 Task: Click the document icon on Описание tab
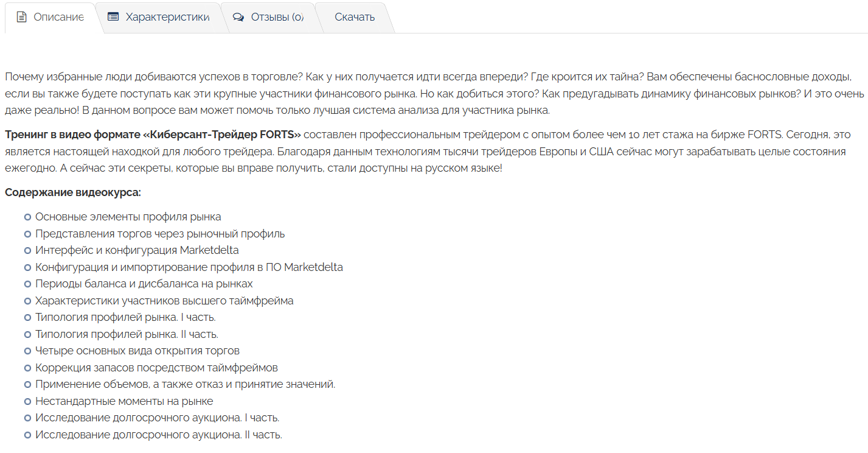click(x=21, y=17)
